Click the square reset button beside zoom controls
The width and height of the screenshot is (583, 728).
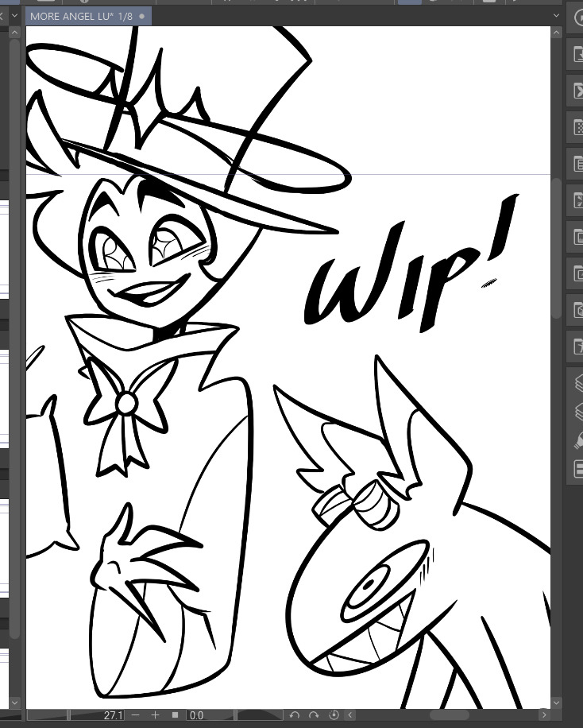[175, 715]
